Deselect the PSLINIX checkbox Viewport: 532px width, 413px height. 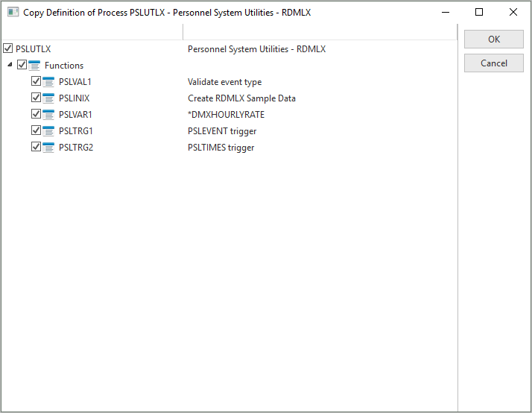tap(36, 98)
